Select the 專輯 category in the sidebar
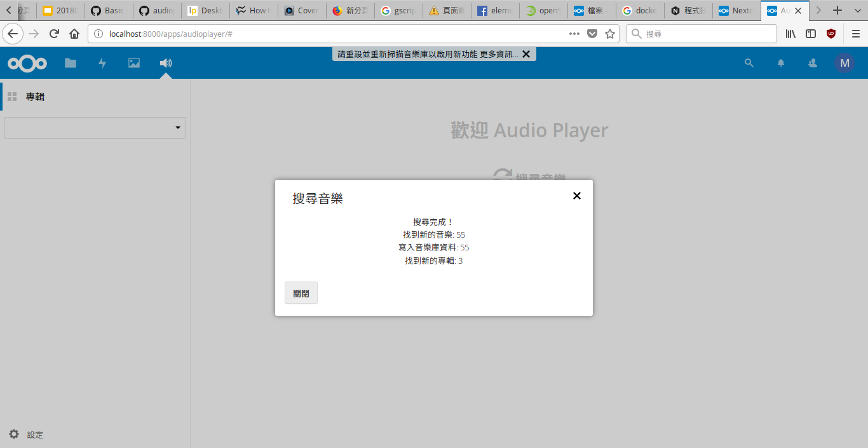 (x=35, y=97)
